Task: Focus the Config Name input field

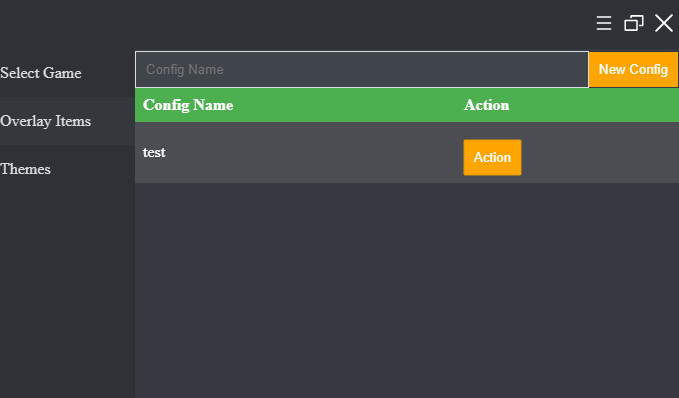Action: coord(362,69)
